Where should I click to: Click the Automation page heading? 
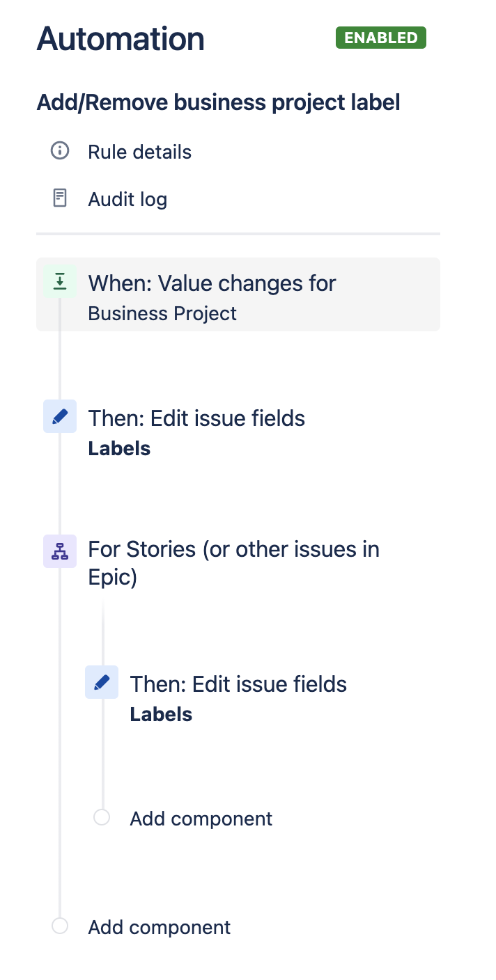pos(120,39)
